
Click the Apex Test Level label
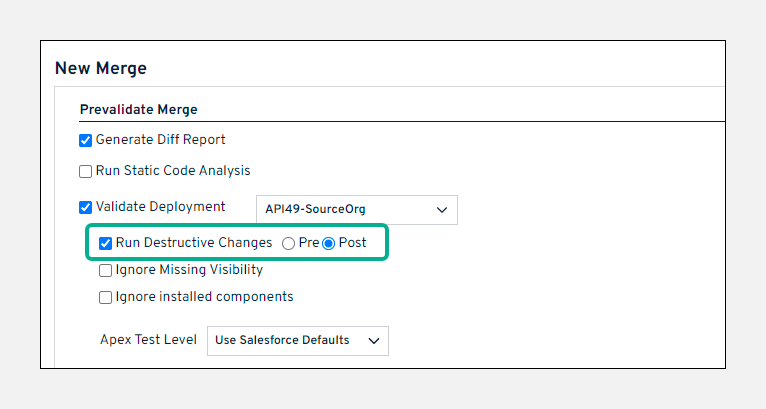coord(148,340)
